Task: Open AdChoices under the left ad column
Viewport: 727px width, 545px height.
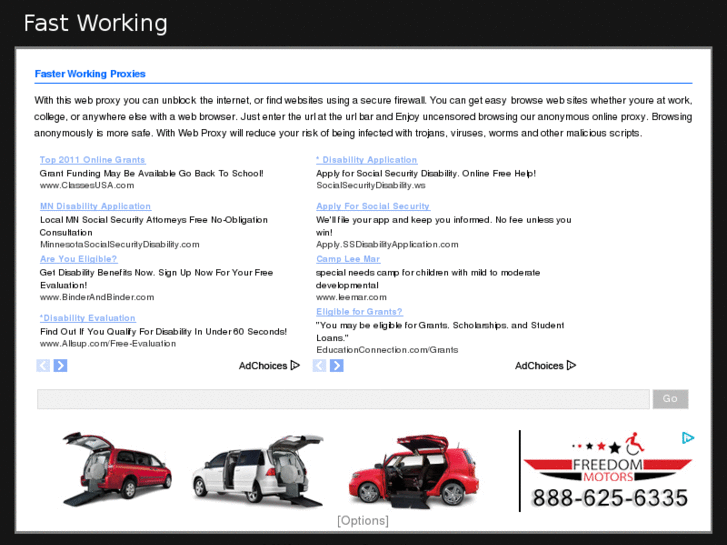Action: click(x=269, y=365)
